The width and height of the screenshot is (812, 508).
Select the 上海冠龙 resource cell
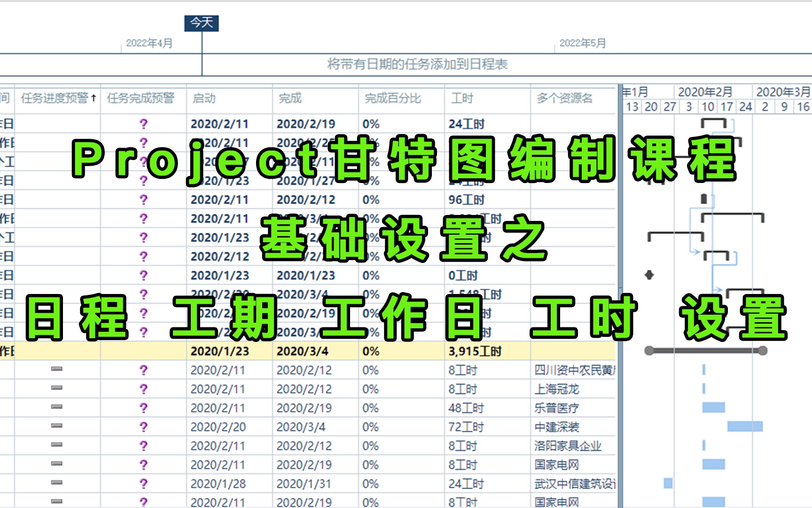pos(573,389)
